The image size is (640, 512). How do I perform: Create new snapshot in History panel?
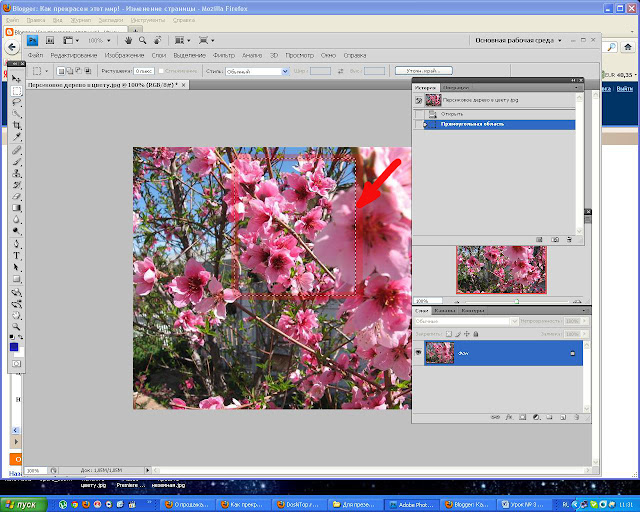pyautogui.click(x=554, y=240)
